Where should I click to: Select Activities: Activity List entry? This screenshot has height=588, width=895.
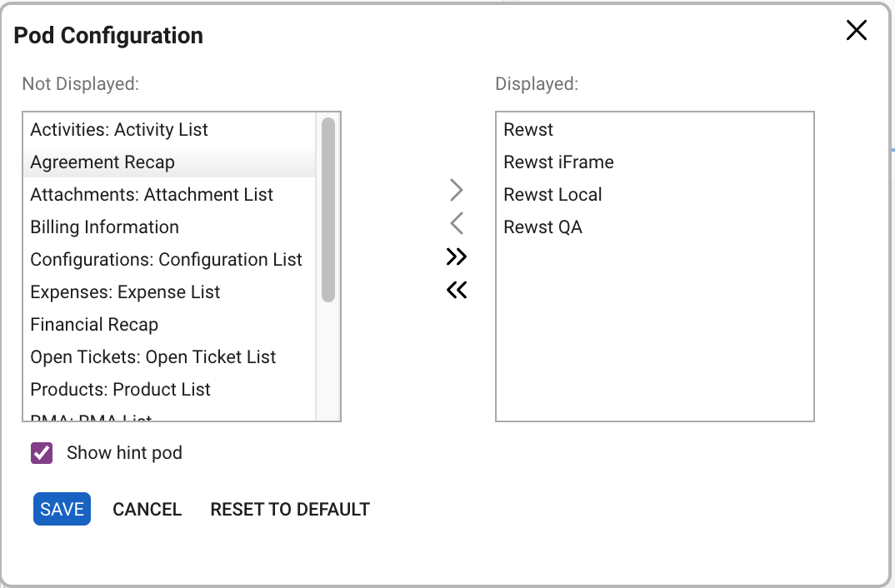[x=119, y=130]
